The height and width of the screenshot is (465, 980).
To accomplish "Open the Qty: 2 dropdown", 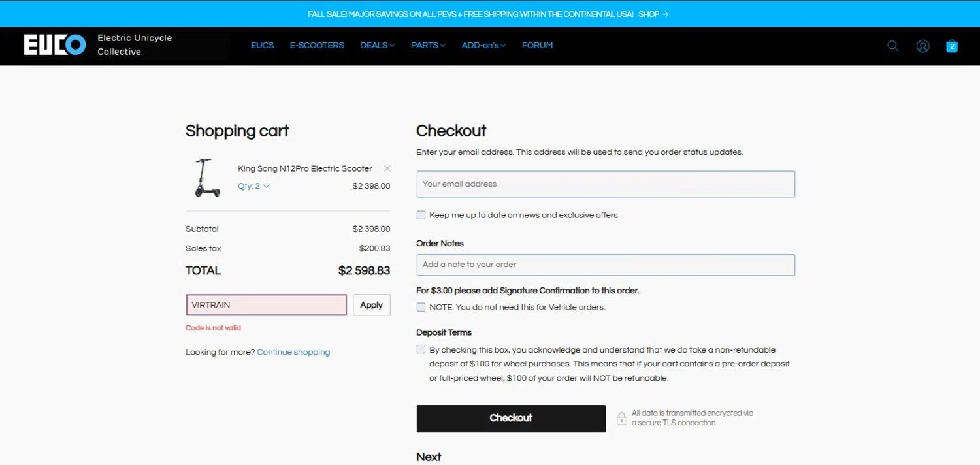I will pyautogui.click(x=253, y=186).
